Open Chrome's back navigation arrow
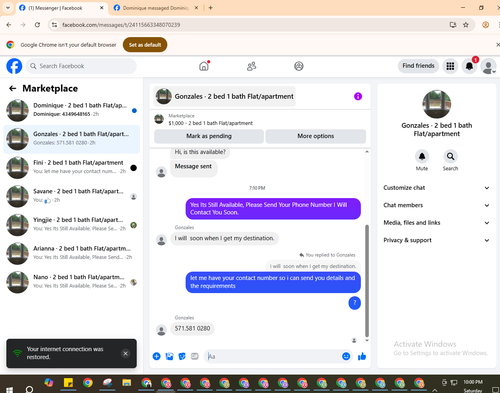Viewport: 500px width, 393px height. [9, 25]
